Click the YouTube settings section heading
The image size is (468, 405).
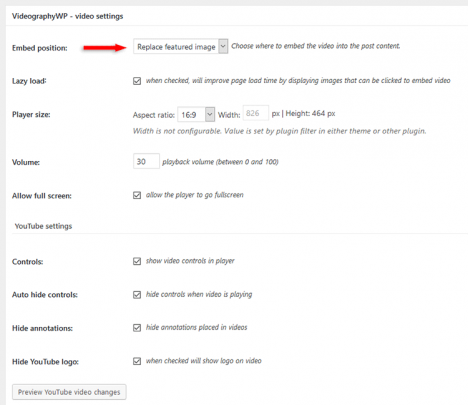pos(43,226)
